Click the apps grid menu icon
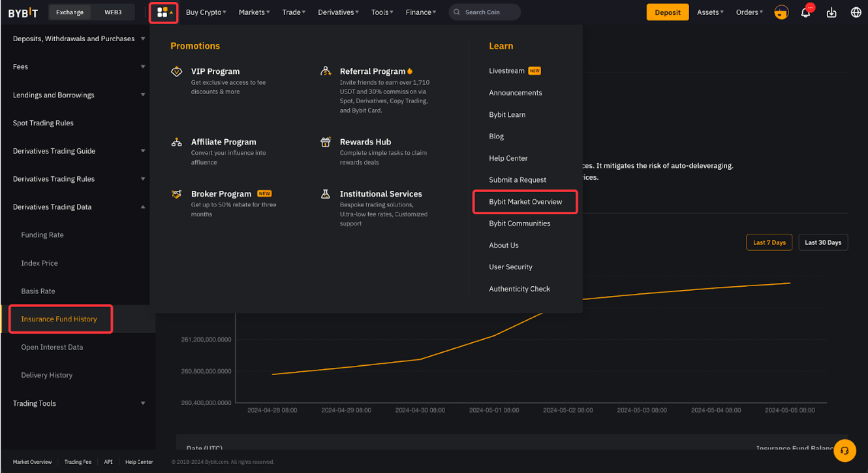The image size is (868, 473). coord(163,12)
